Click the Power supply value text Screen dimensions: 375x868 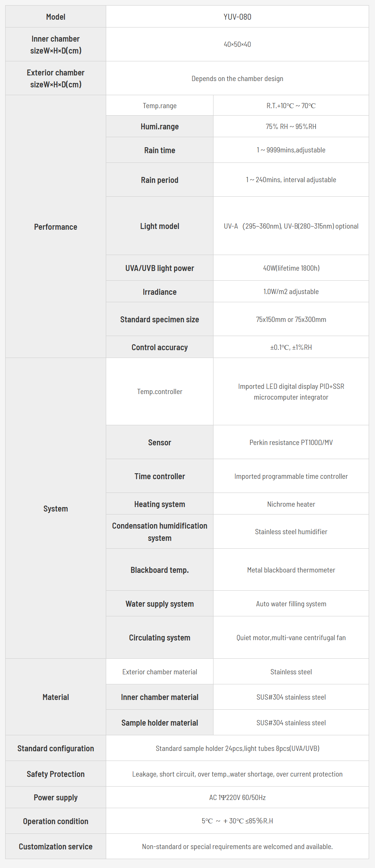(x=237, y=797)
